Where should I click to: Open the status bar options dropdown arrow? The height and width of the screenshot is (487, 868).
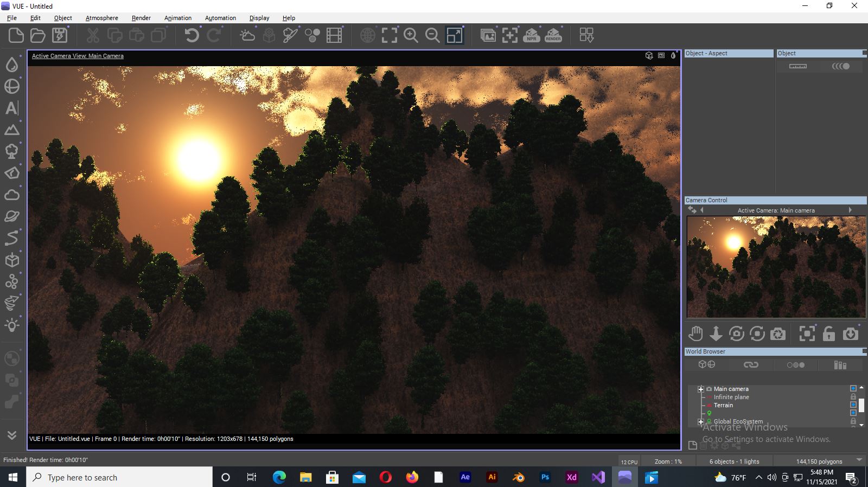click(x=859, y=460)
